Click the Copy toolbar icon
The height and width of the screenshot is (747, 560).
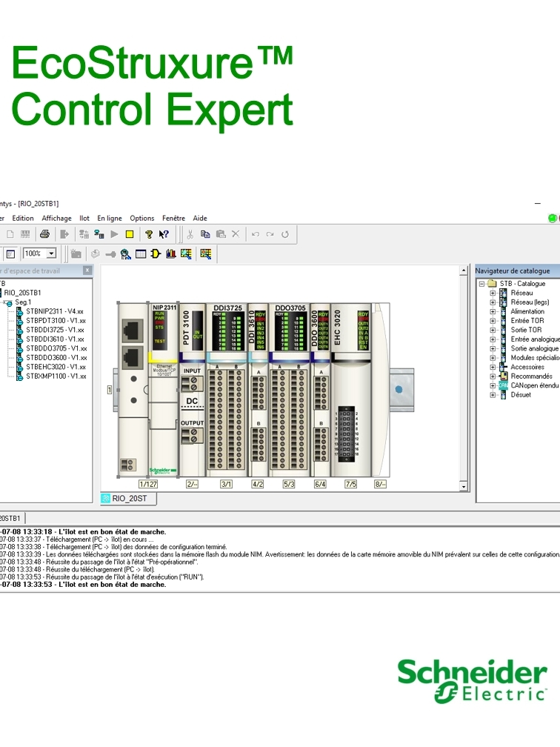[x=205, y=234]
